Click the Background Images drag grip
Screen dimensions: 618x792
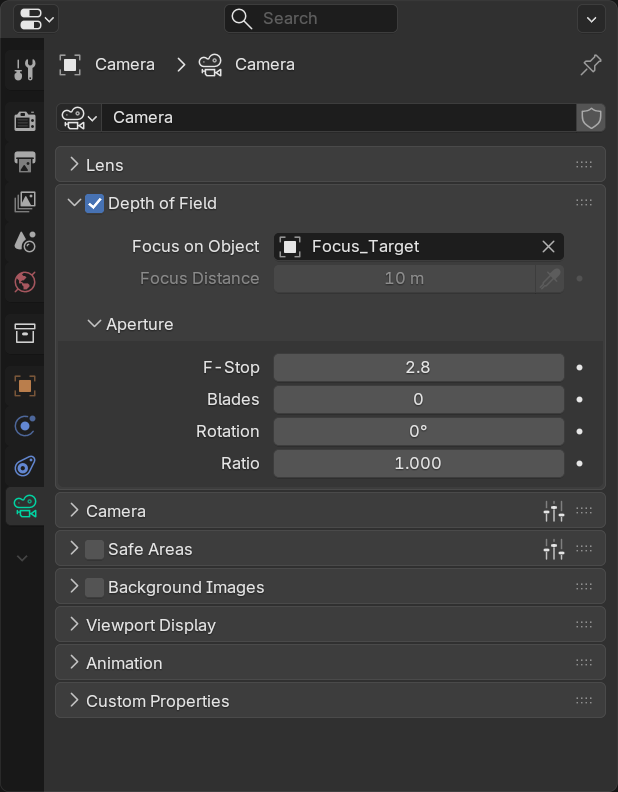click(584, 586)
